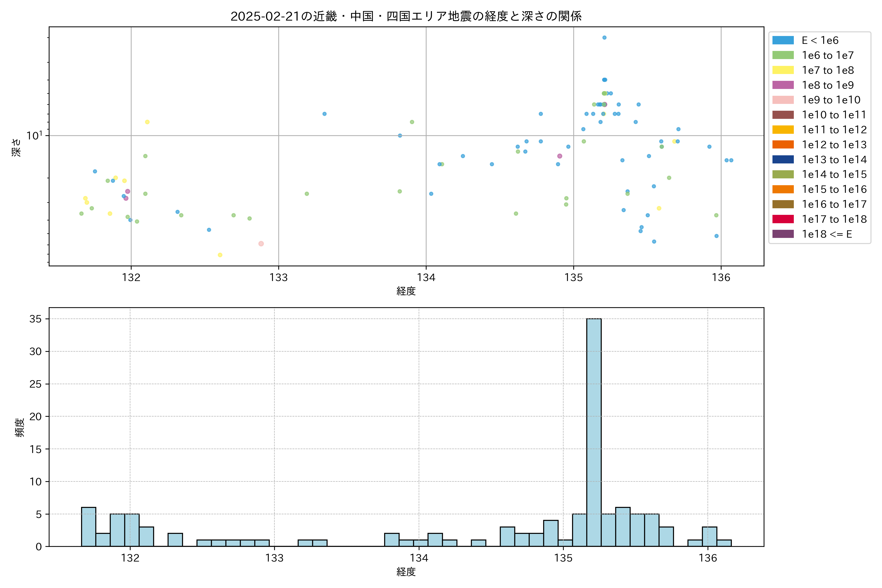Image resolution: width=882 pixels, height=588 pixels.
Task: Click the '35' tick label on the histogram axis
Action: click(35, 319)
